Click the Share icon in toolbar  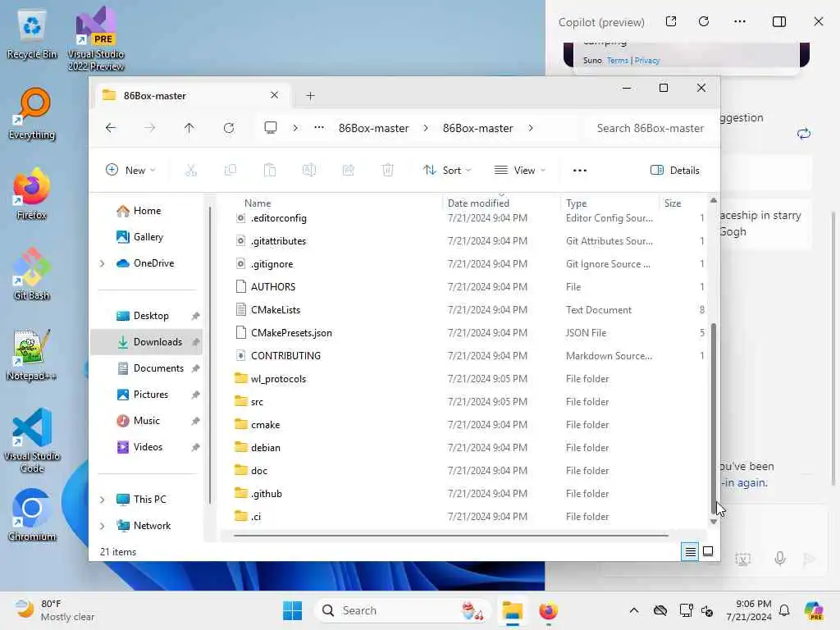(348, 171)
